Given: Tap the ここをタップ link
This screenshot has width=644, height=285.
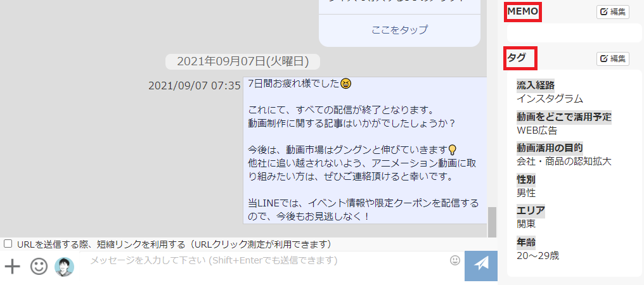Looking at the screenshot, I should pos(399,30).
